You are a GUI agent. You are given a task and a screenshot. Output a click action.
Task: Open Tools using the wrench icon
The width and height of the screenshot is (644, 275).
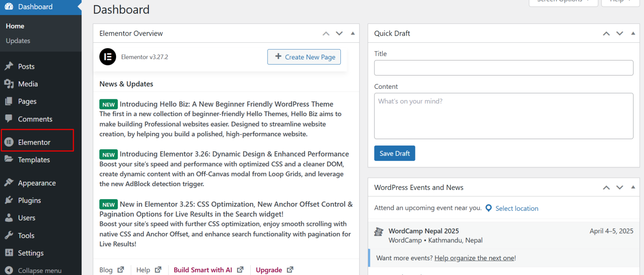[10, 235]
